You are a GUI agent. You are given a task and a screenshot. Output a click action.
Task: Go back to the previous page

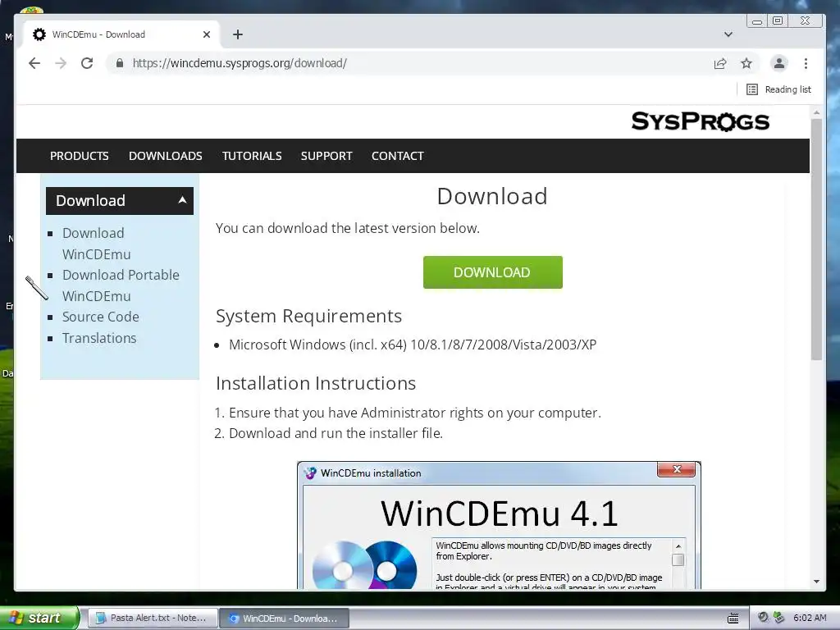tap(34, 63)
